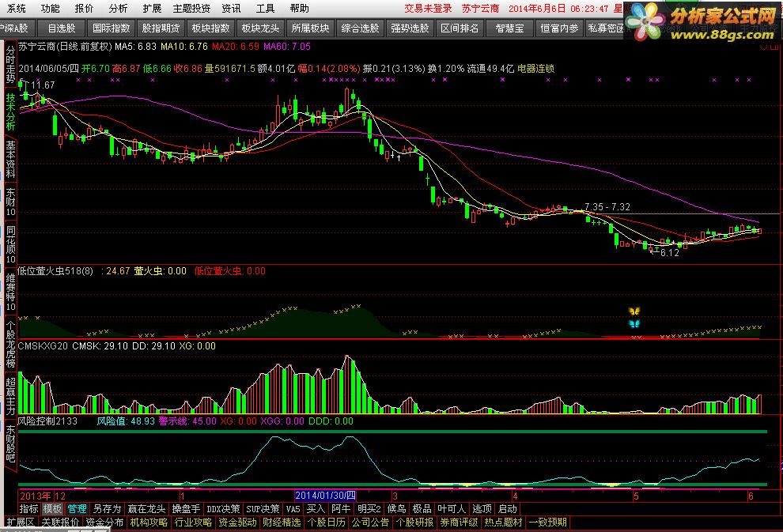Open the 强势选股 toolbar button
Image resolution: width=783 pixels, height=532 pixels.
coord(410,28)
